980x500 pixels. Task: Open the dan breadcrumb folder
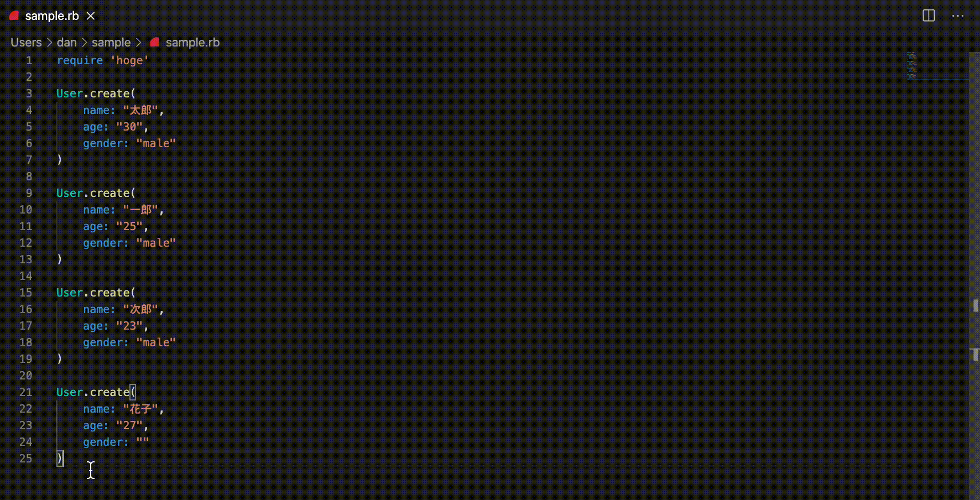coord(67,43)
